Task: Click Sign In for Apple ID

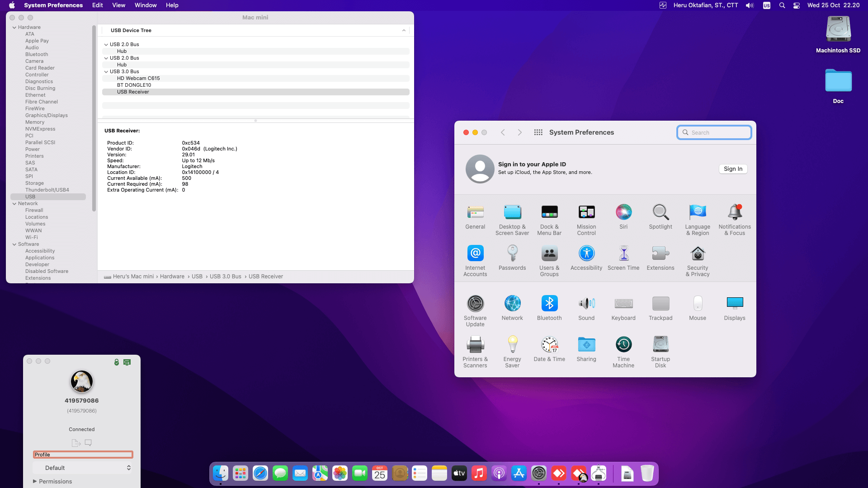Action: pos(733,169)
